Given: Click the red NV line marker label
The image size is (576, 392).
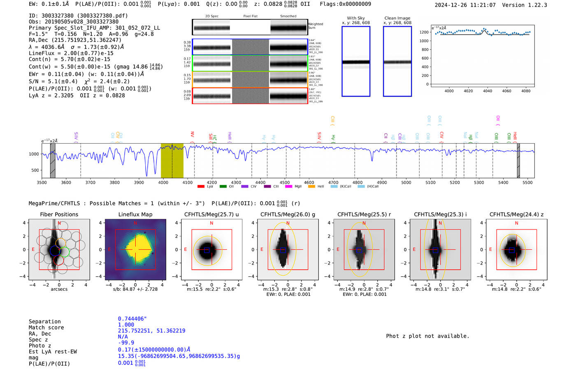Looking at the screenshot, I should tap(192, 137).
